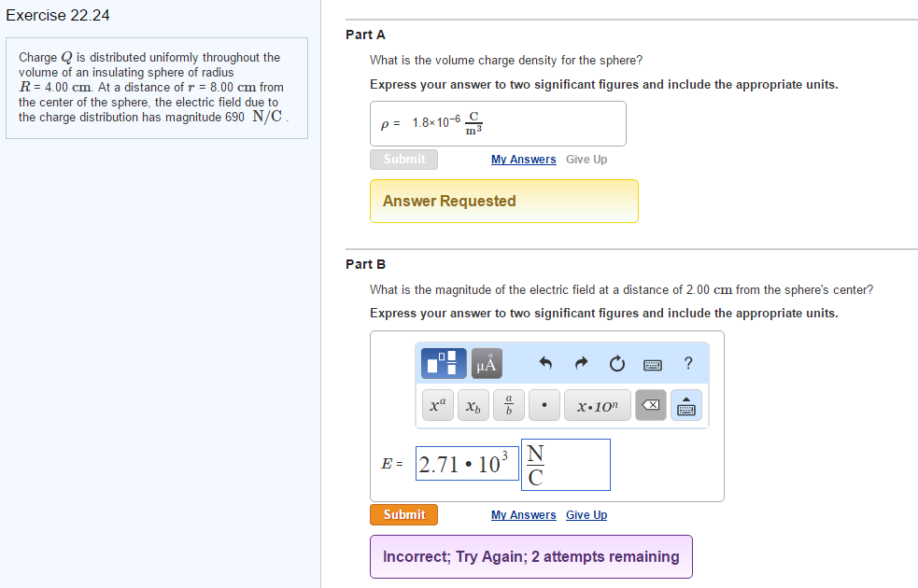Viewport: 918px width, 588px height.
Task: Click the Give Up link for Part B
Action: point(586,515)
